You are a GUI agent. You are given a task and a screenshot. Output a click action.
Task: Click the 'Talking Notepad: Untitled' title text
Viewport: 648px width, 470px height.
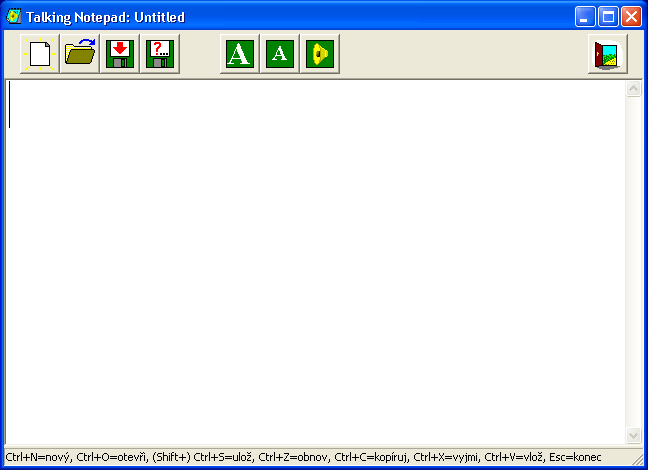click(x=105, y=18)
